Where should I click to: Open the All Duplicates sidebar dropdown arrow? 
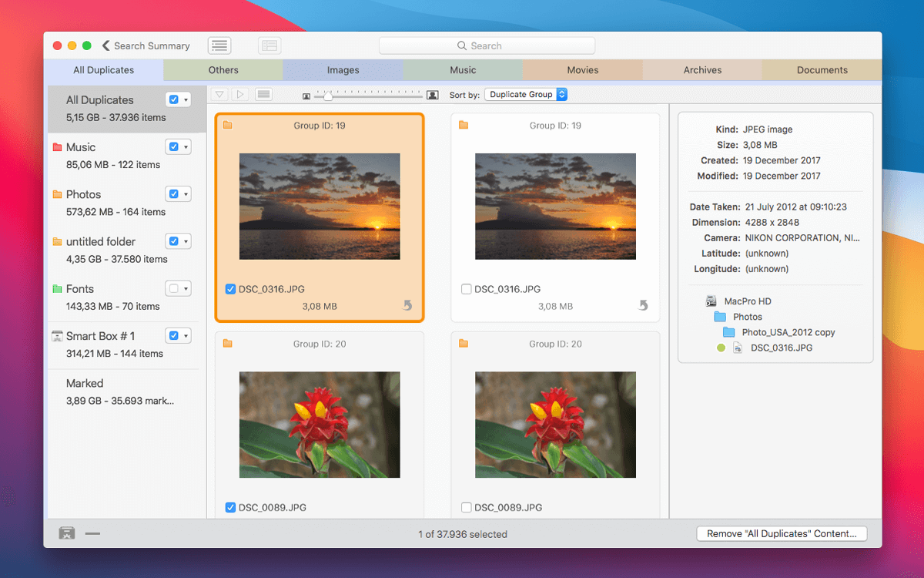(186, 100)
